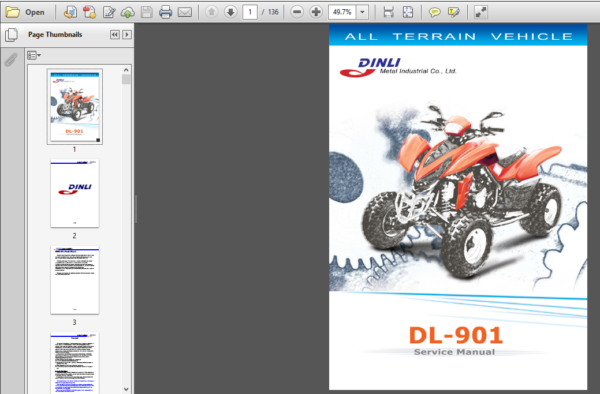600x394 pixels.
Task: Zoom out using the minus button
Action: [x=297, y=12]
